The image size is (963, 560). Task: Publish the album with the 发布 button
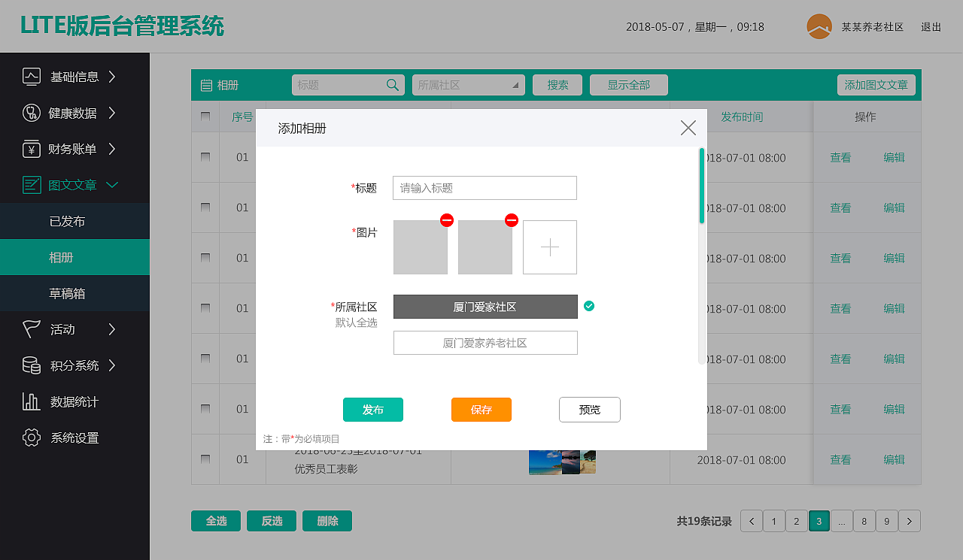point(372,410)
